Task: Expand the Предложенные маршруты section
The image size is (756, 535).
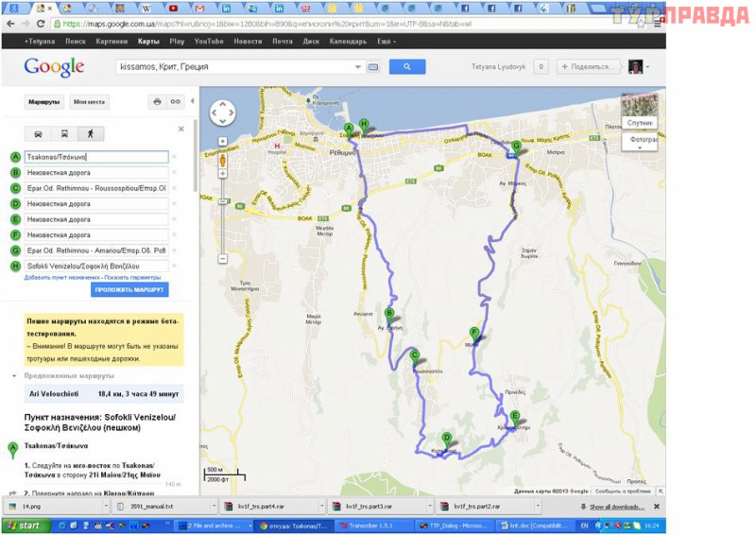Action: click(x=13, y=375)
